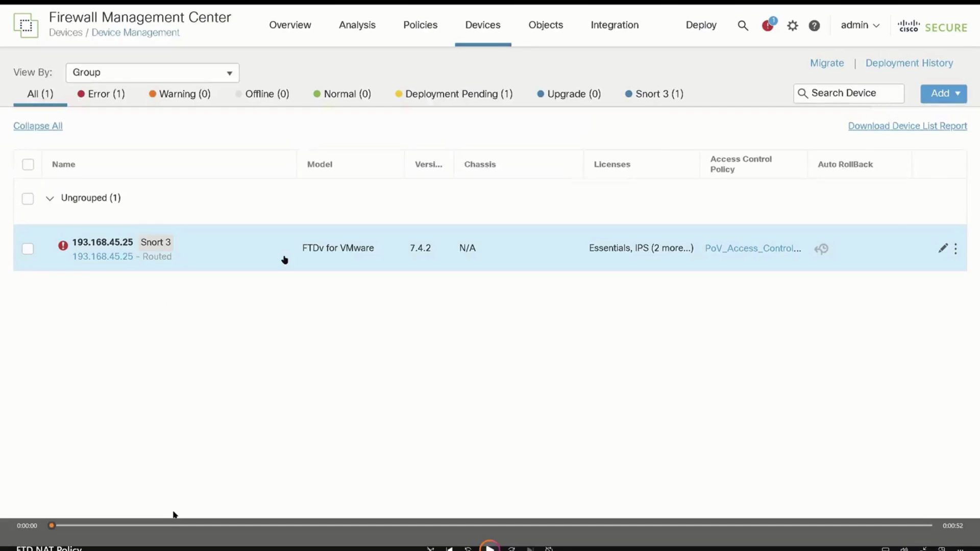
Task: Open the Overview menu
Action: pos(290,25)
